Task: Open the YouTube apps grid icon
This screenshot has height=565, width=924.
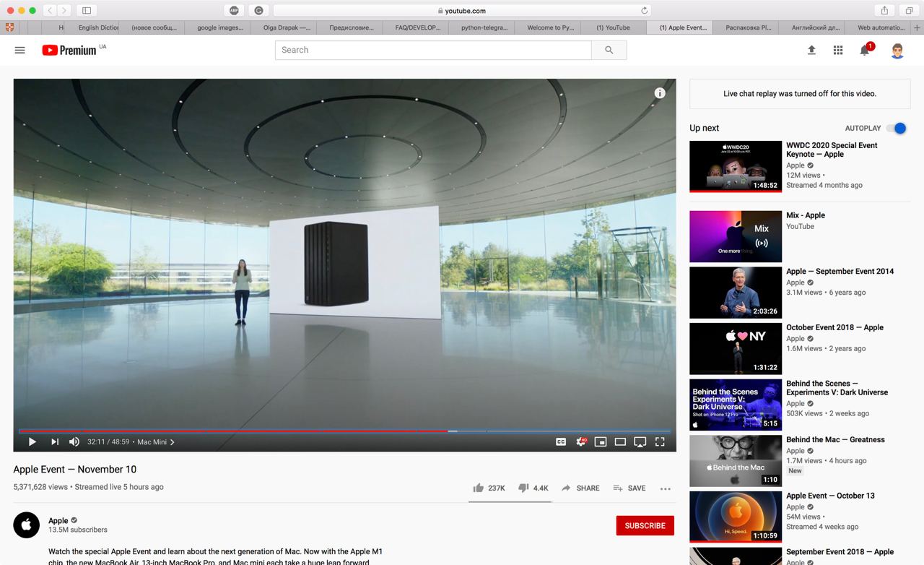Action: [x=838, y=50]
